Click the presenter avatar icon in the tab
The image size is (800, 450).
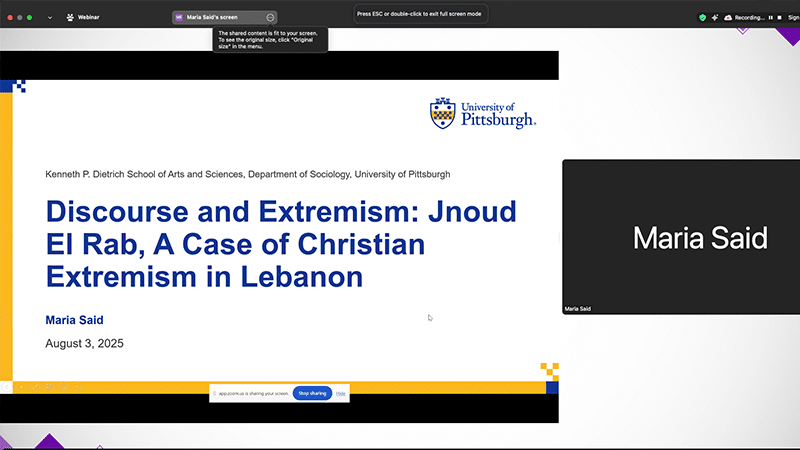tap(179, 17)
